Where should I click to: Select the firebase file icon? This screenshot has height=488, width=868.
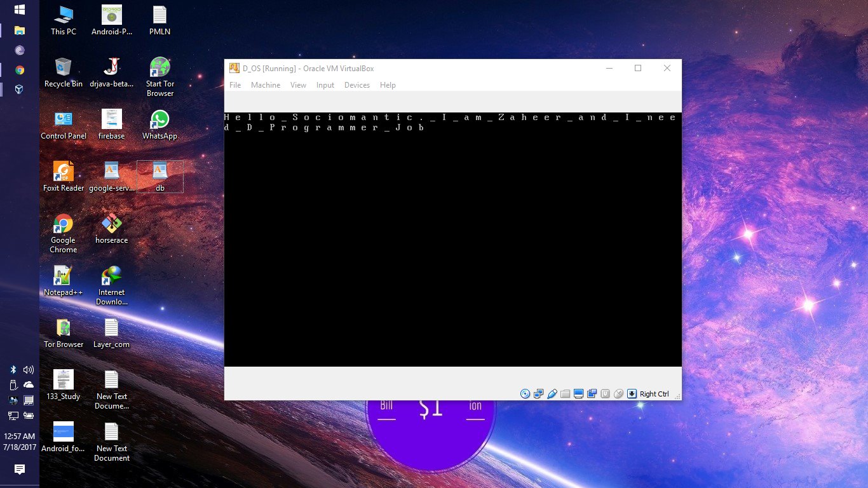[112, 125]
